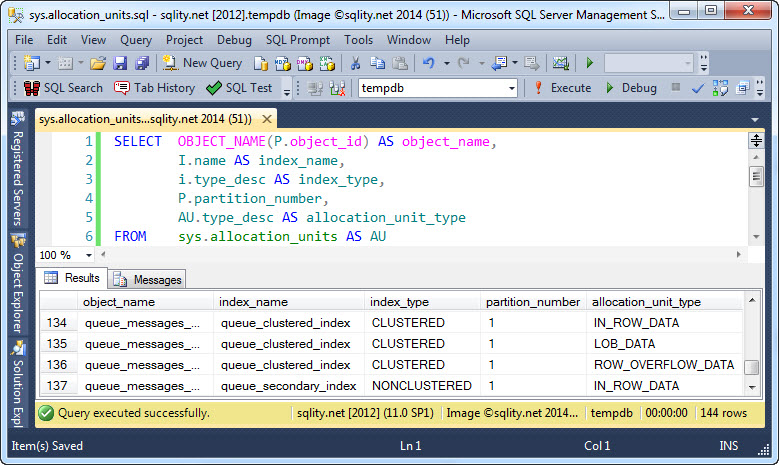Image resolution: width=779 pixels, height=465 pixels.
Task: Open the SQL Prompt menu
Action: tap(298, 40)
